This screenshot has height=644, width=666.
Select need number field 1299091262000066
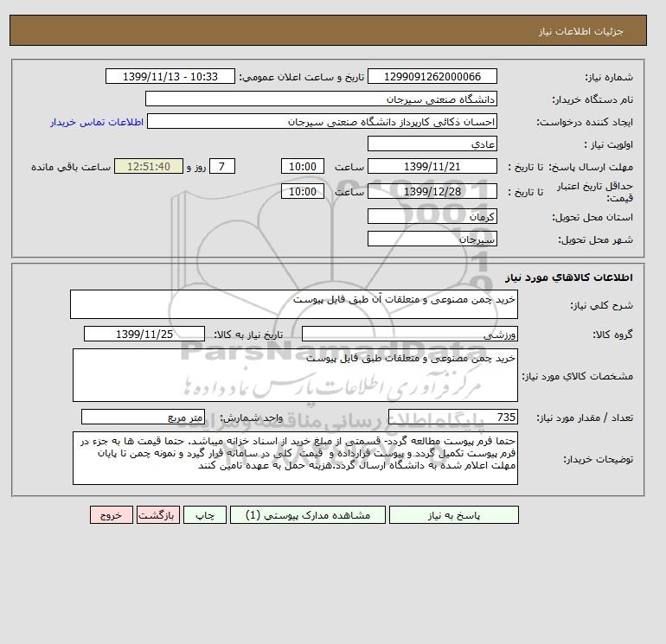[432, 76]
